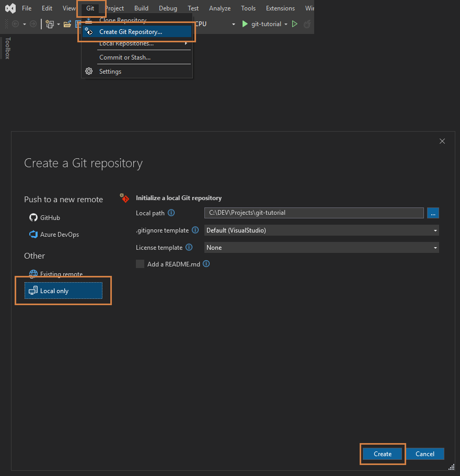This screenshot has height=476, width=460.
Task: Cancel the Create a Git repository dialog
Action: coord(424,454)
